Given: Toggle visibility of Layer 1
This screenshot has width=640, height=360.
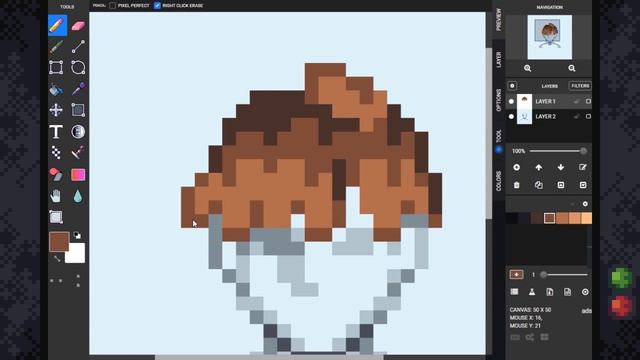Looking at the screenshot, I should [511, 101].
